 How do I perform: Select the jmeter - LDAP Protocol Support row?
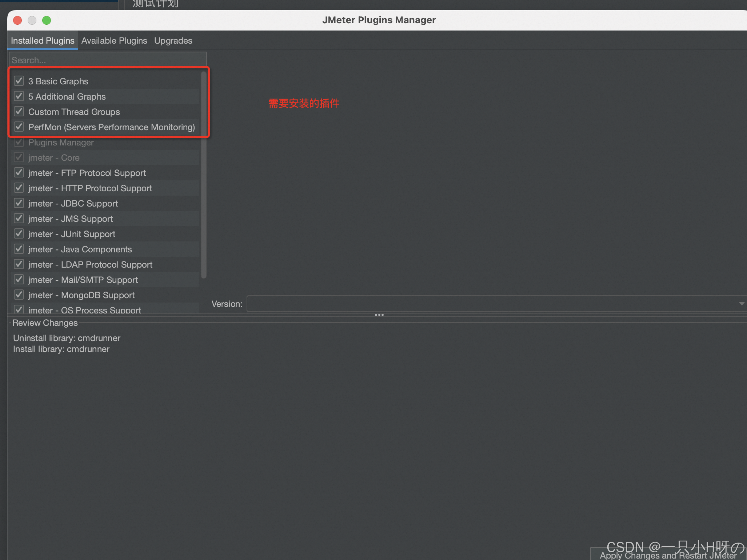105,264
